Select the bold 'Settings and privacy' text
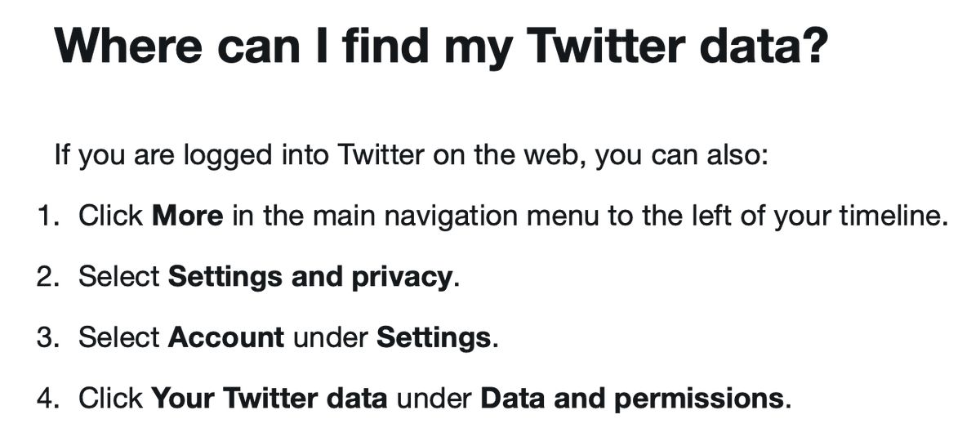The image size is (980, 446). (310, 278)
